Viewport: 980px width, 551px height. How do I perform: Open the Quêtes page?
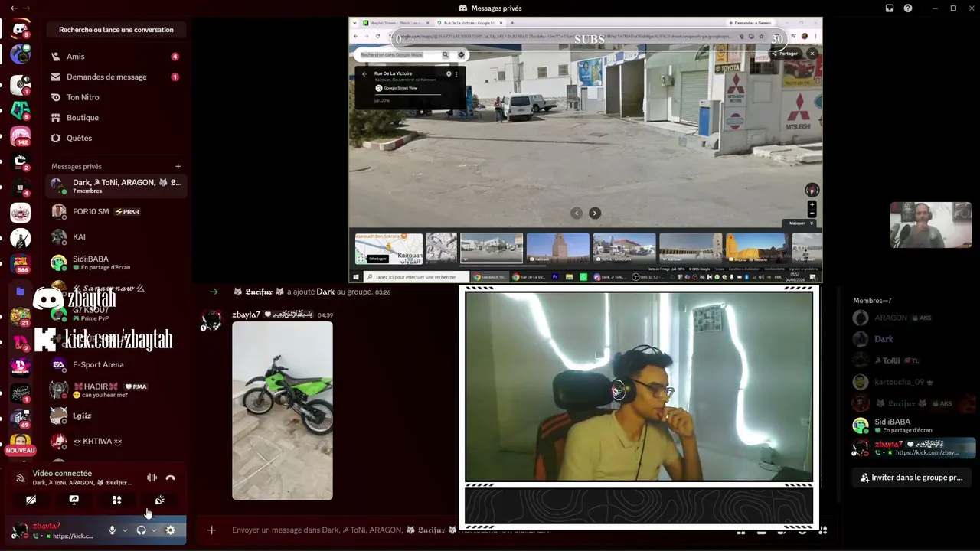(115, 138)
